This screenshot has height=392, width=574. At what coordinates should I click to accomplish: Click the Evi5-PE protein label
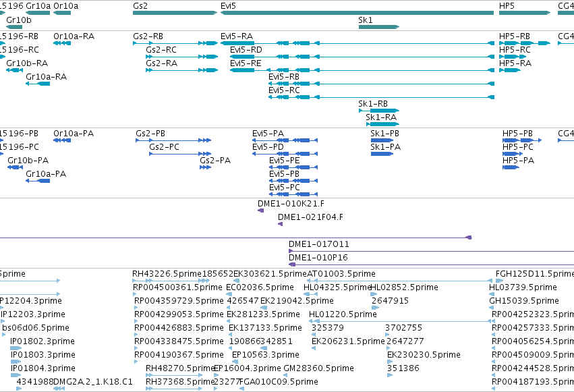point(285,161)
